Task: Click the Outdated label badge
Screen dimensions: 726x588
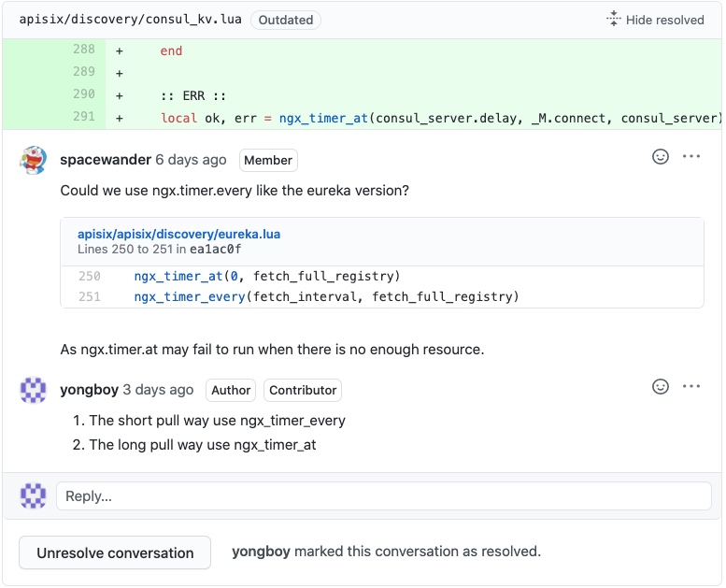Action: coord(286,20)
